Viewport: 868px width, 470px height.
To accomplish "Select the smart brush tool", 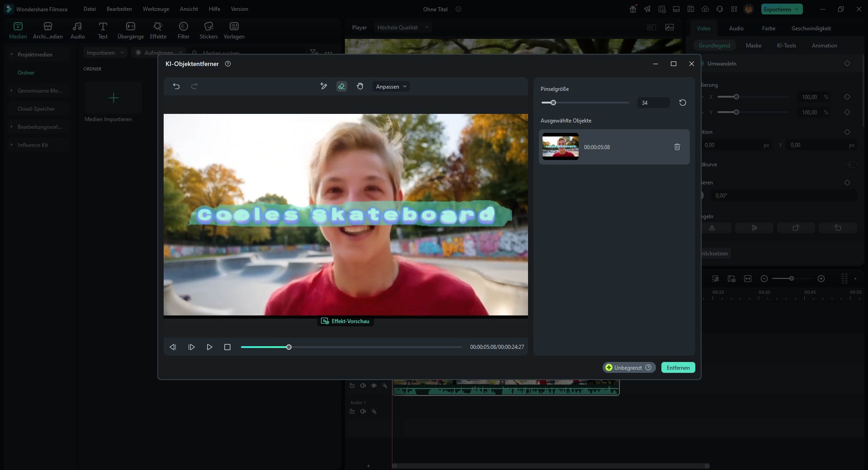I will (324, 86).
